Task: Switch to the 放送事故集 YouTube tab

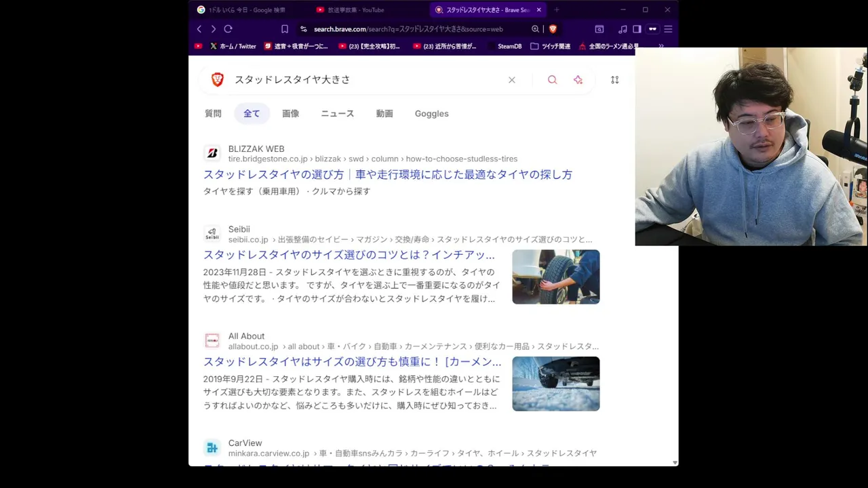Action: pos(355,9)
